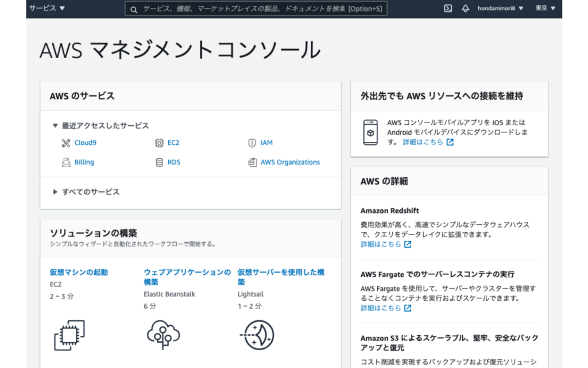Click external link icon under AWS Fargate
The width and height of the screenshot is (588, 368).
click(x=408, y=308)
